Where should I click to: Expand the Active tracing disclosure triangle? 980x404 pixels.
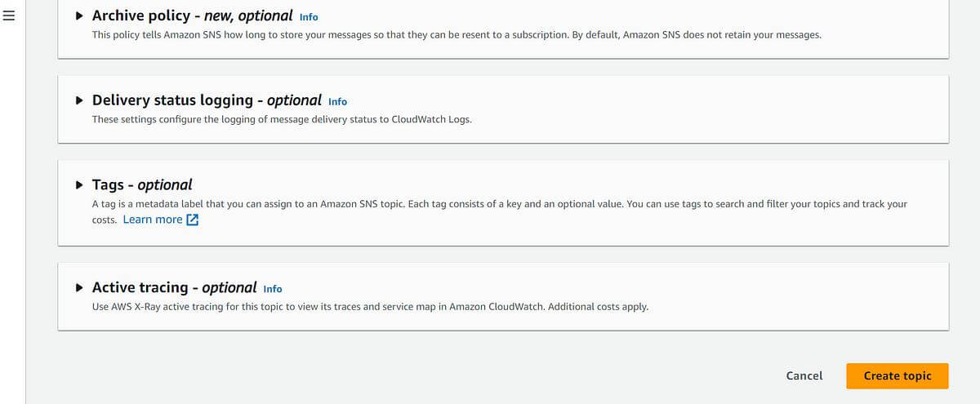coord(79,288)
